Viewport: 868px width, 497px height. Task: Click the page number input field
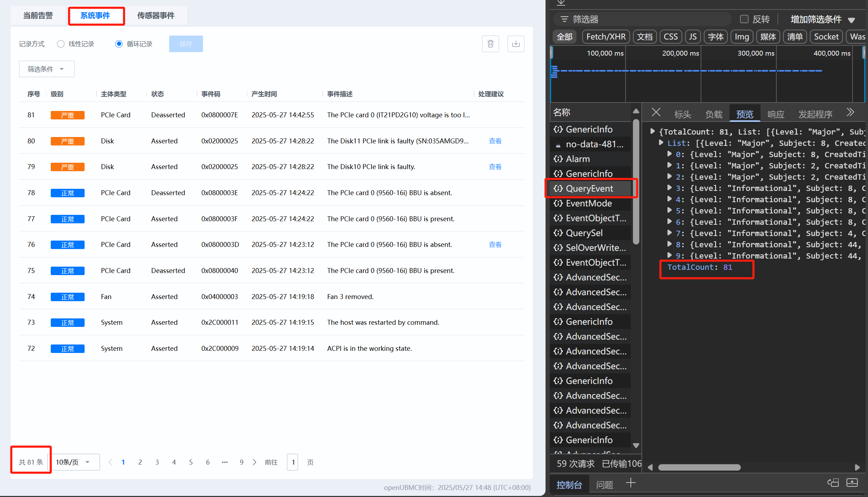[x=293, y=462]
